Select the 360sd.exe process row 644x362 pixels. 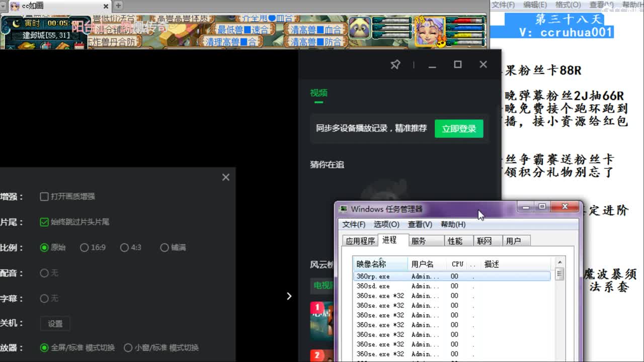pos(452,286)
